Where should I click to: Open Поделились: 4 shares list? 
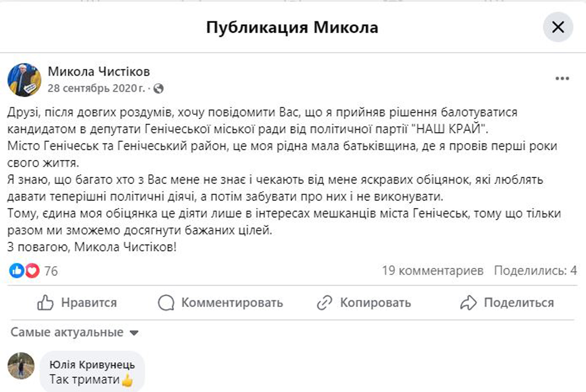(x=536, y=270)
